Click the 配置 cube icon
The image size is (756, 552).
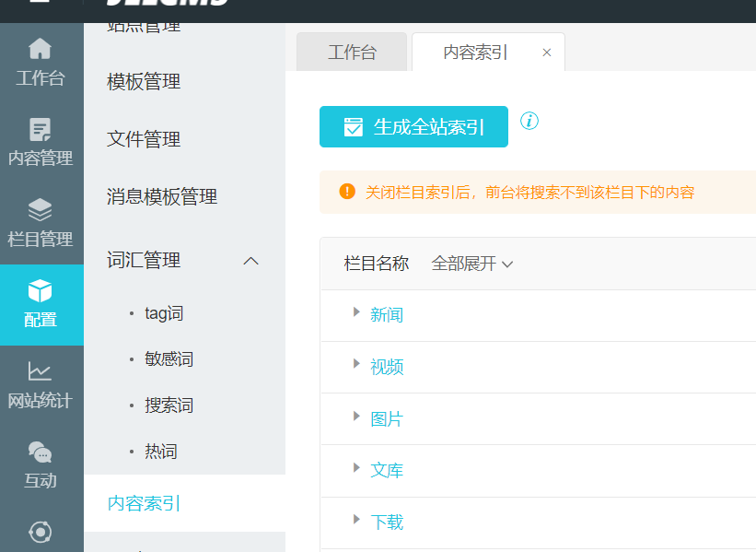(41, 292)
